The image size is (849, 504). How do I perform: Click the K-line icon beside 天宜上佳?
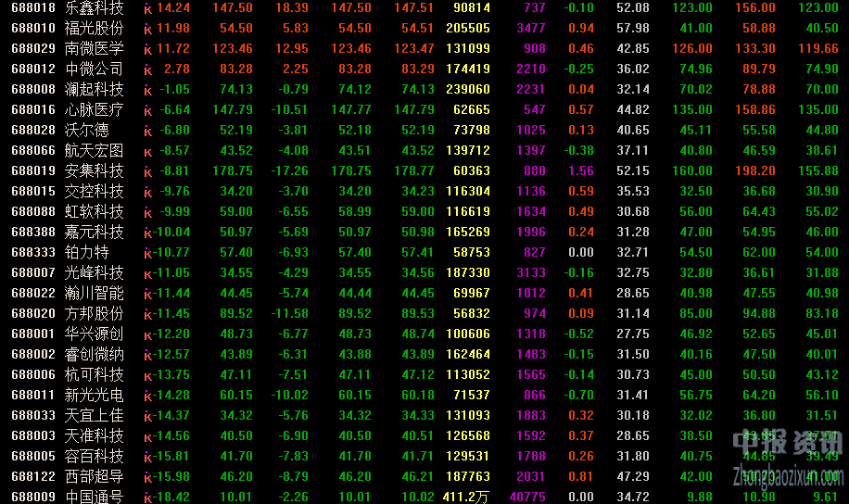[147, 416]
